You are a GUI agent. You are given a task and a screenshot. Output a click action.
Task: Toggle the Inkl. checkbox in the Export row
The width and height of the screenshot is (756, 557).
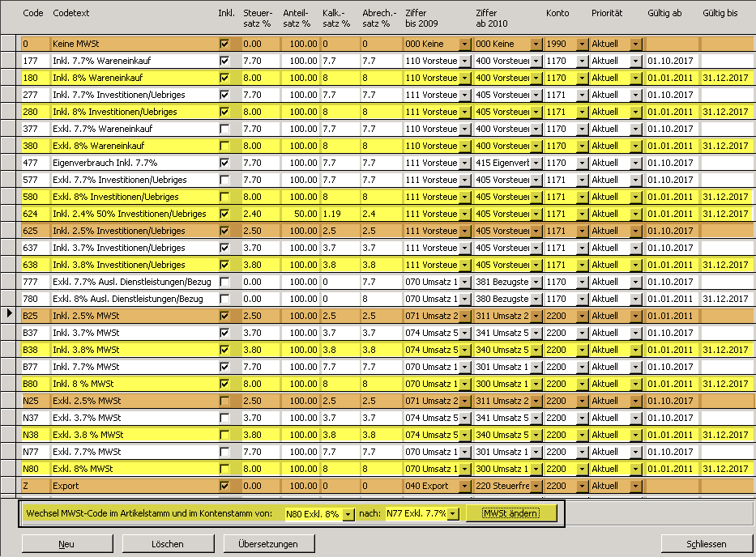click(x=224, y=486)
